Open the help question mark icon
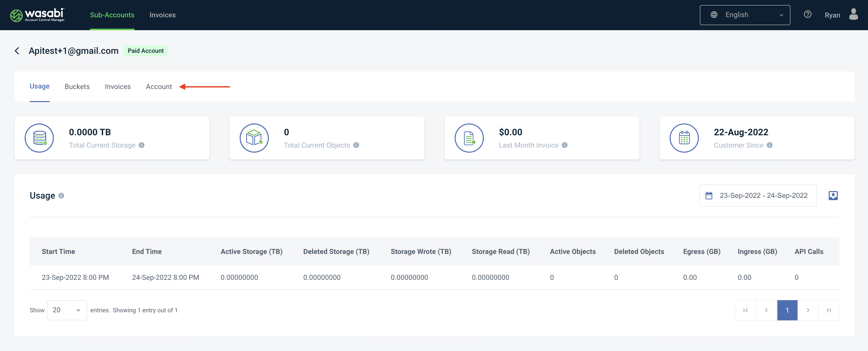868x351 pixels. tap(807, 15)
